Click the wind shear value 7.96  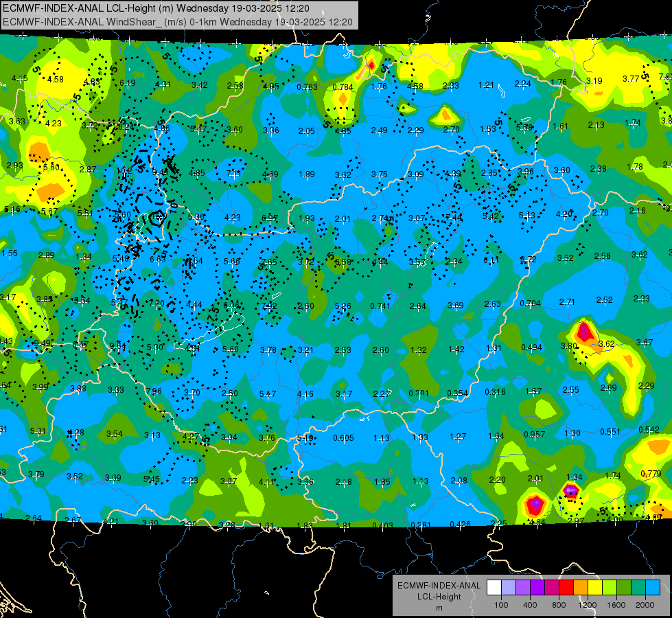154,391
